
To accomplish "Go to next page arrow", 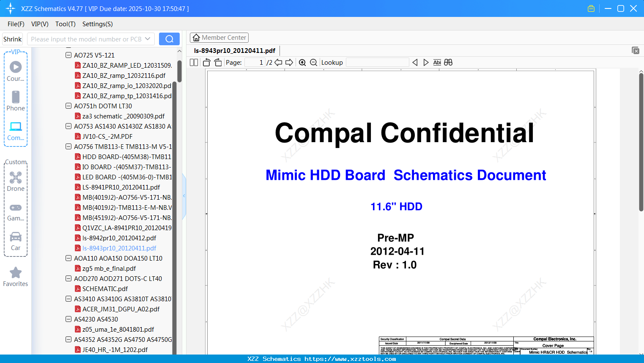I will [x=289, y=62].
